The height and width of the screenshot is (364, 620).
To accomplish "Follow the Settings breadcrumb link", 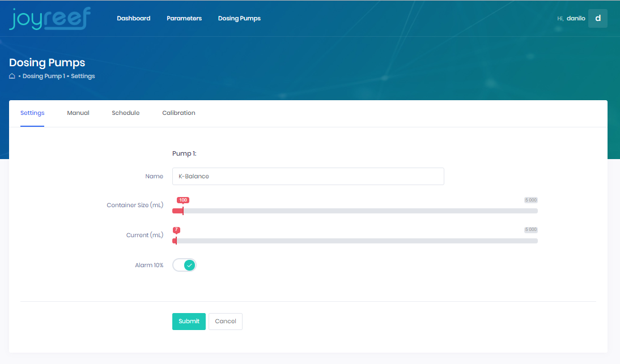I will click(83, 76).
